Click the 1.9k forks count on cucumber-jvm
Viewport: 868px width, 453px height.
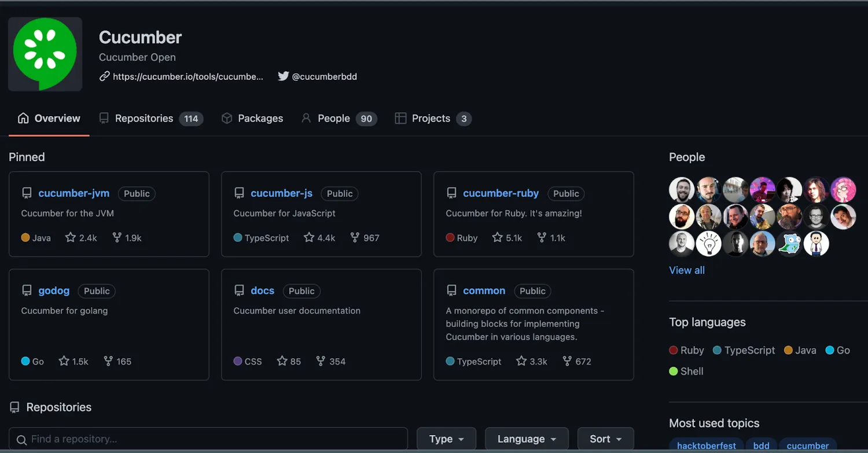click(x=133, y=238)
